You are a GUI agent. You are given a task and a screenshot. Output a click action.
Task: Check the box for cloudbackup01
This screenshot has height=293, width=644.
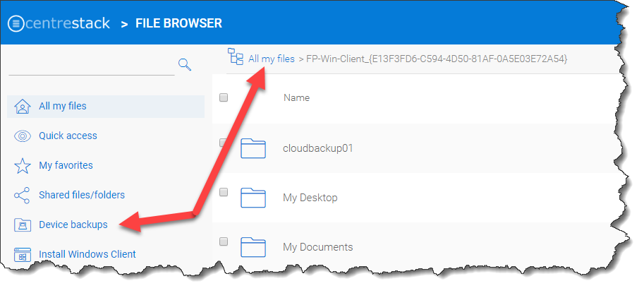pyautogui.click(x=224, y=143)
